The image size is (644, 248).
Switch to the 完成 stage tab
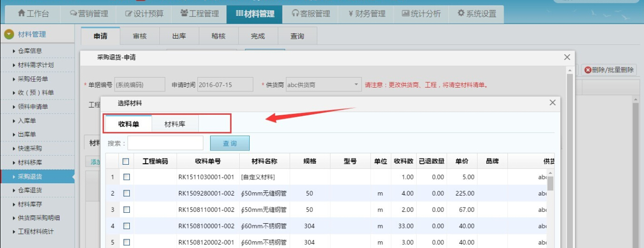(x=258, y=36)
